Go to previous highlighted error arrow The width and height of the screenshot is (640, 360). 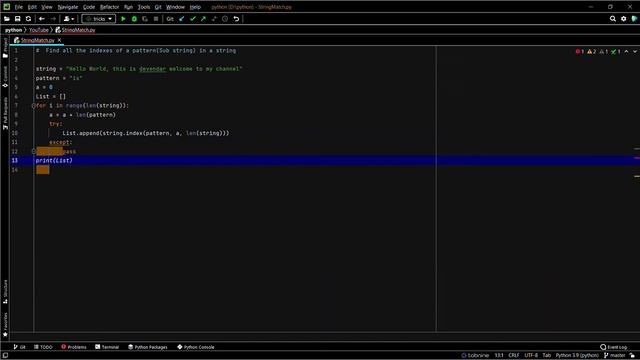(627, 51)
